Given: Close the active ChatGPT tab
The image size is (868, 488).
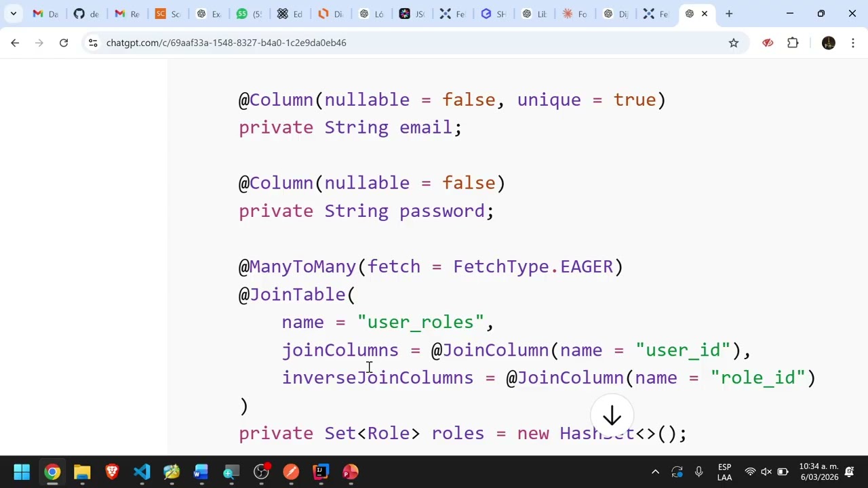Looking at the screenshot, I should [704, 14].
